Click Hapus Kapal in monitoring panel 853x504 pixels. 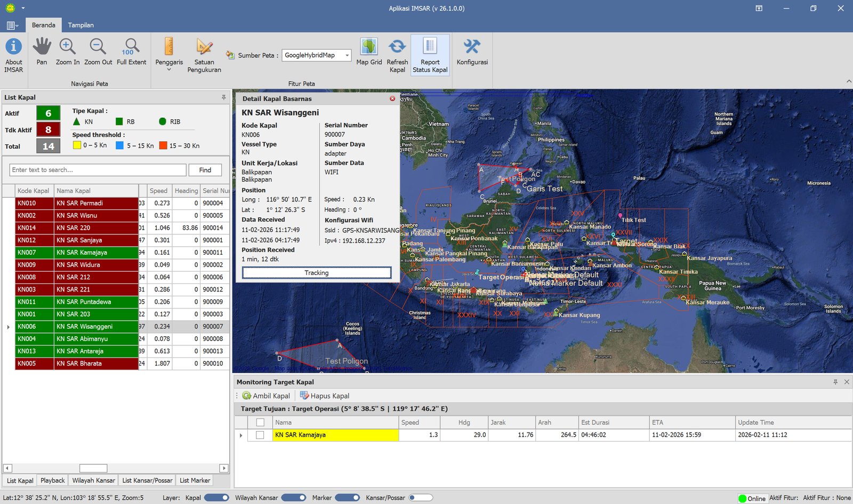(x=325, y=396)
